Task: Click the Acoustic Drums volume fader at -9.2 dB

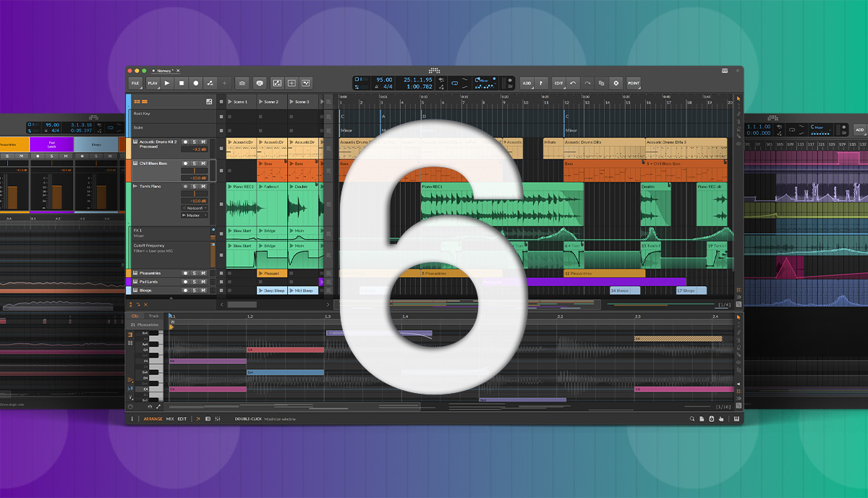Action: [193, 150]
